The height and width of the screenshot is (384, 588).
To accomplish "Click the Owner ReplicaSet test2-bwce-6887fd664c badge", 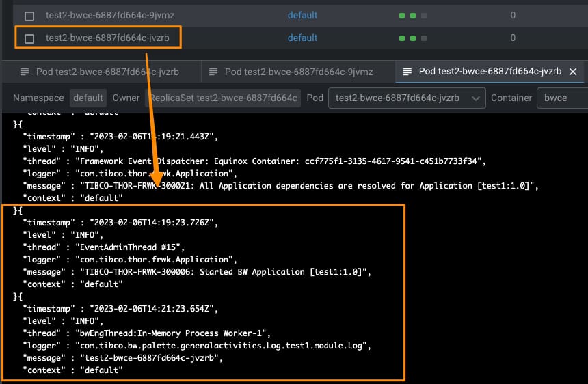I will (224, 98).
